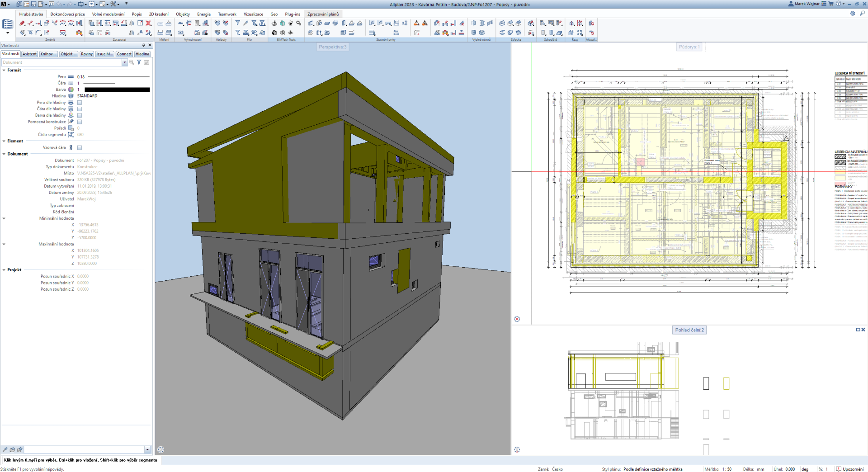868x472 pixels.
Task: Pin the Vlastnosti panel with the pushpin icon
Action: click(144, 45)
